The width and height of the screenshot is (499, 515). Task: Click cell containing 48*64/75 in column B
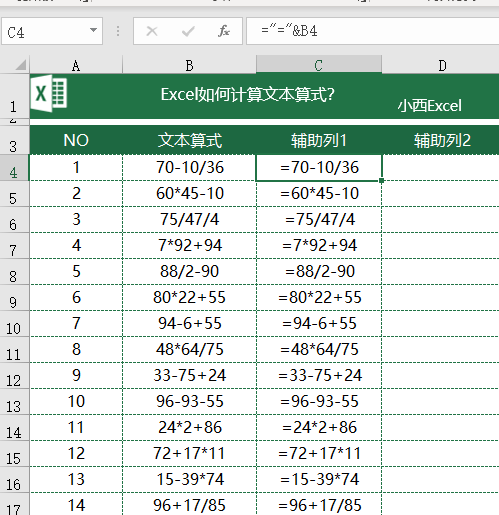[189, 350]
